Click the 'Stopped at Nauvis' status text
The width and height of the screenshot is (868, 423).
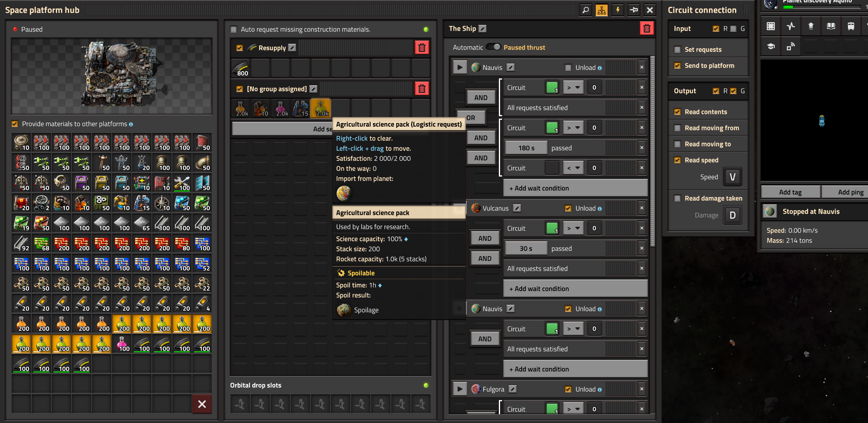pyautogui.click(x=811, y=211)
